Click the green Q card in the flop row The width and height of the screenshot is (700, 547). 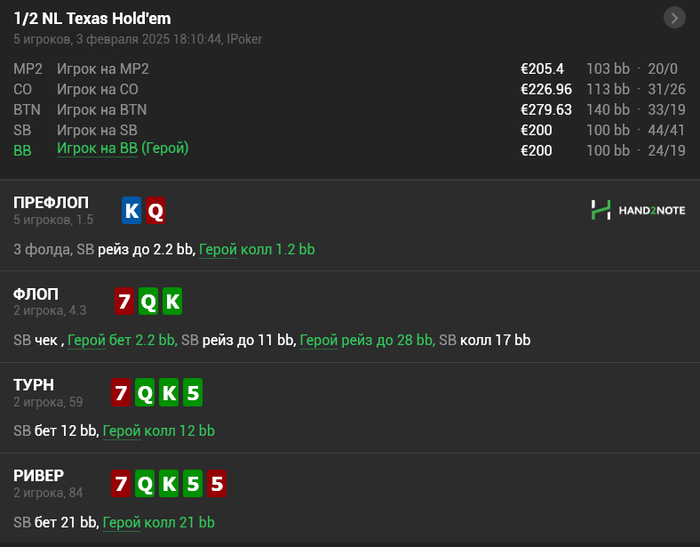coord(147,301)
